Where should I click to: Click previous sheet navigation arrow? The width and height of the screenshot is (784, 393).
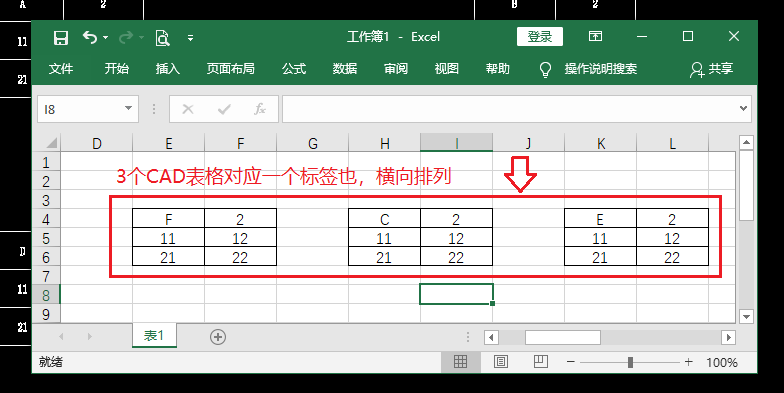61,336
